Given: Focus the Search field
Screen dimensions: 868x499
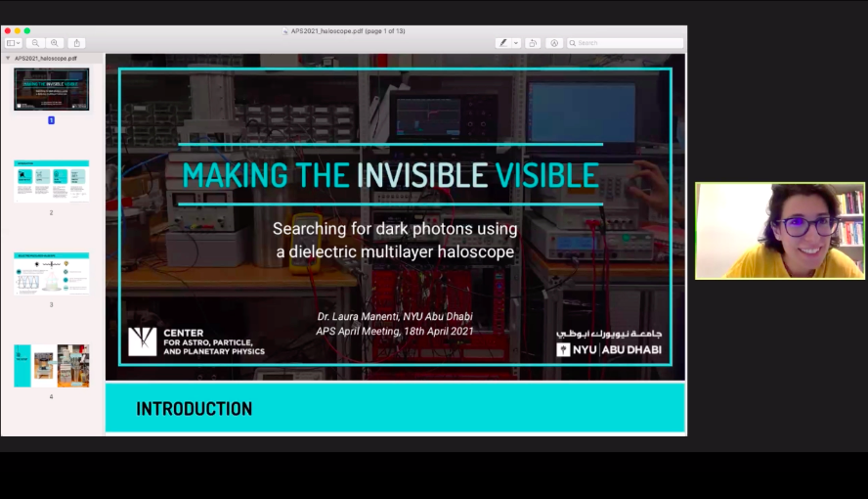Looking at the screenshot, I should [625, 43].
